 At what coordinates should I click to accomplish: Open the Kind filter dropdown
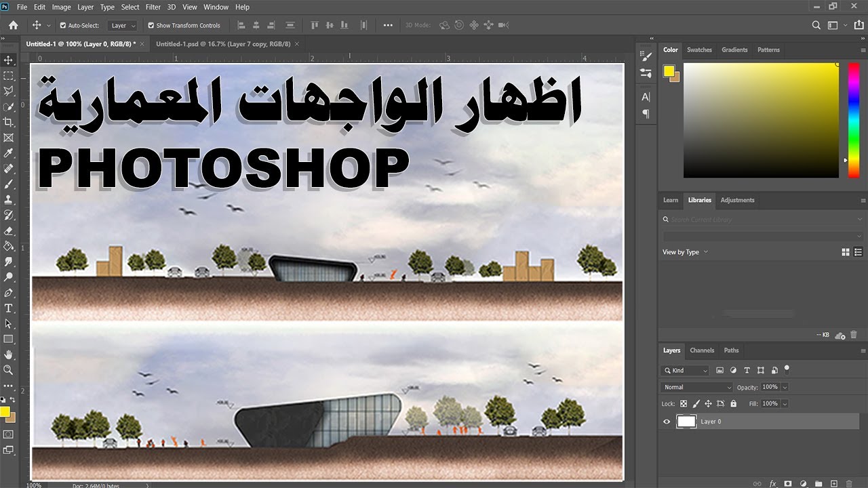pyautogui.click(x=686, y=370)
